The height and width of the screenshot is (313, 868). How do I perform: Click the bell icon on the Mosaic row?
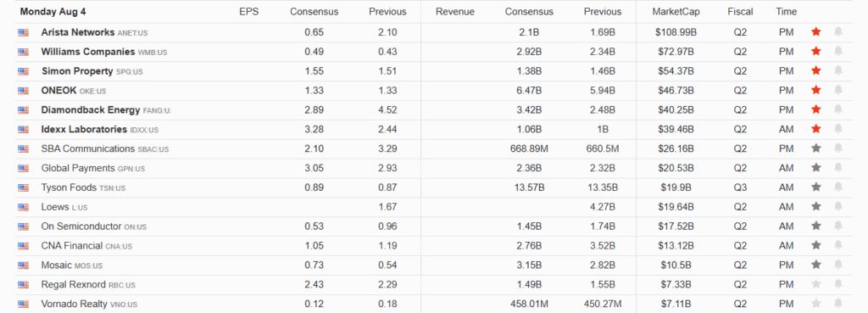coord(838,265)
